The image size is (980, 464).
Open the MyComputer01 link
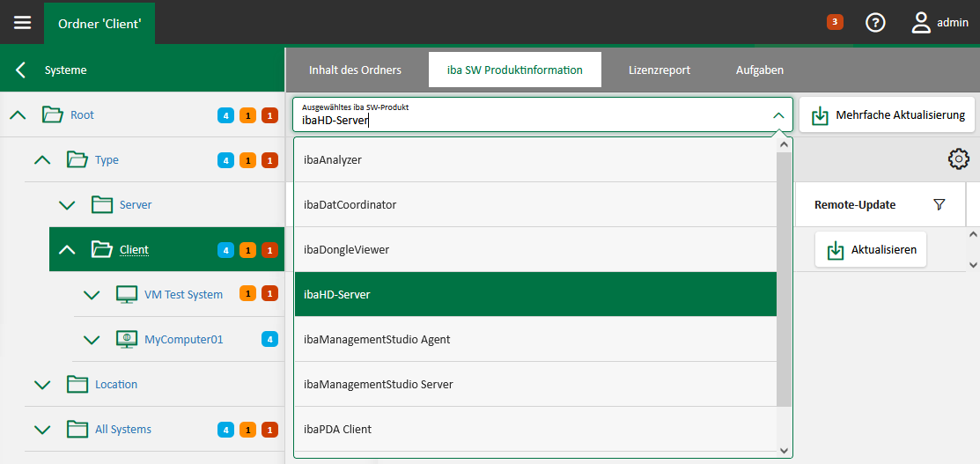(184, 340)
